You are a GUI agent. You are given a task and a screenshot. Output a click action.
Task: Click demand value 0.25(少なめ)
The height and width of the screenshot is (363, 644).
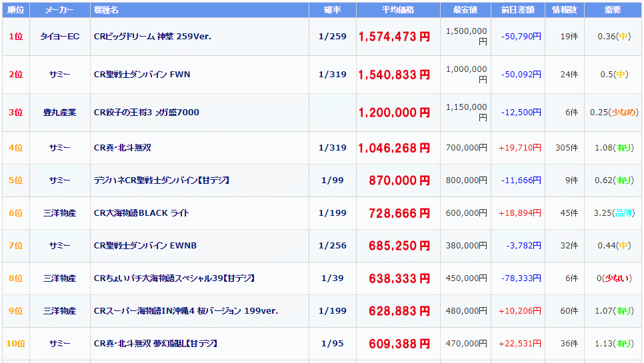coord(615,113)
